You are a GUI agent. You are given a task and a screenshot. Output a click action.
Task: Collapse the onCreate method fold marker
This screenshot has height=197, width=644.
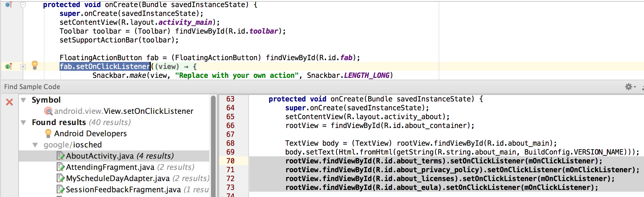(x=23, y=5)
